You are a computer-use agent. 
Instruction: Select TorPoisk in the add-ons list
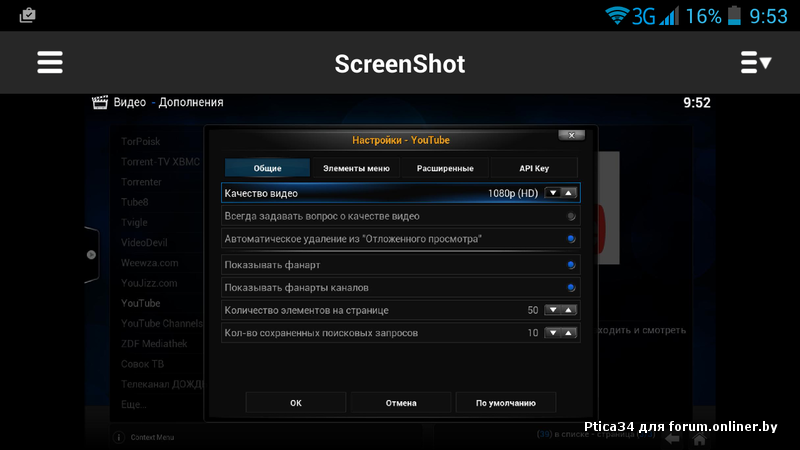(140, 141)
